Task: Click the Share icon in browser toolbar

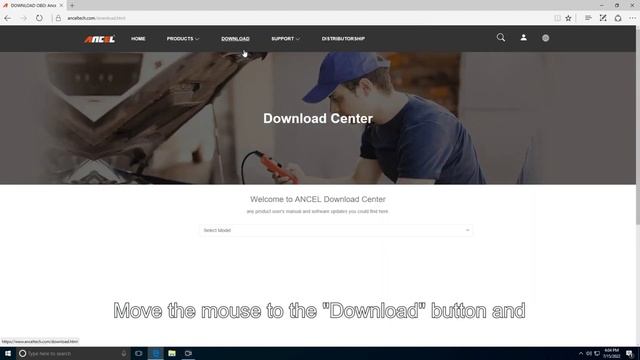Action: (x=618, y=18)
